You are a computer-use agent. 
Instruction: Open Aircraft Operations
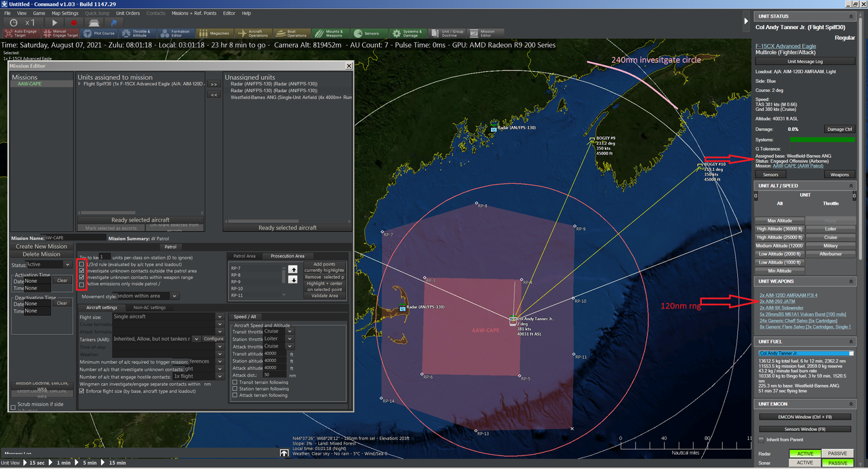[x=254, y=33]
